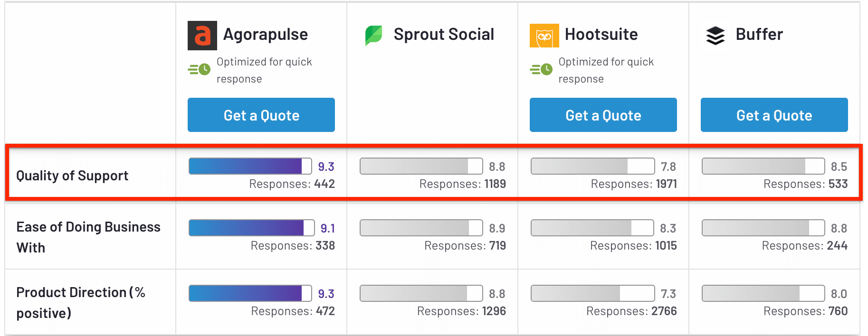Click Hootsuite Quality of Support rating bar

coord(592,166)
